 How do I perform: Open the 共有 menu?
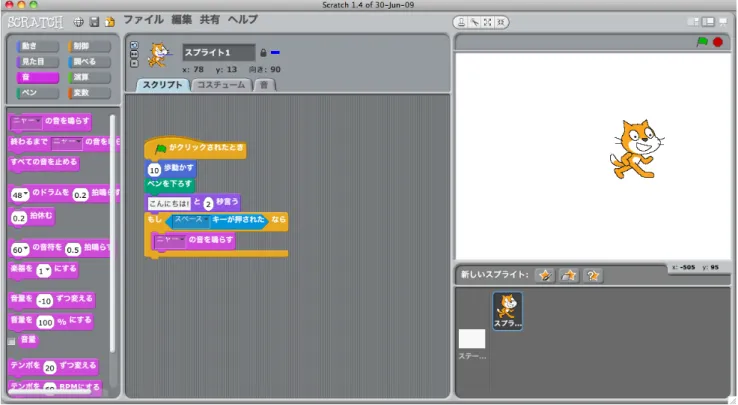click(209, 20)
